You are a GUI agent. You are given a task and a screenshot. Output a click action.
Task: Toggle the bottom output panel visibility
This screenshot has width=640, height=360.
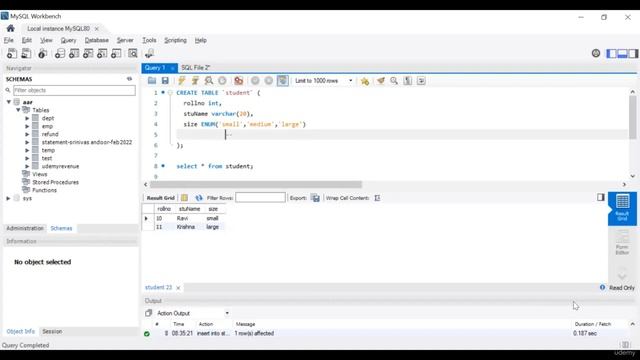[622, 53]
